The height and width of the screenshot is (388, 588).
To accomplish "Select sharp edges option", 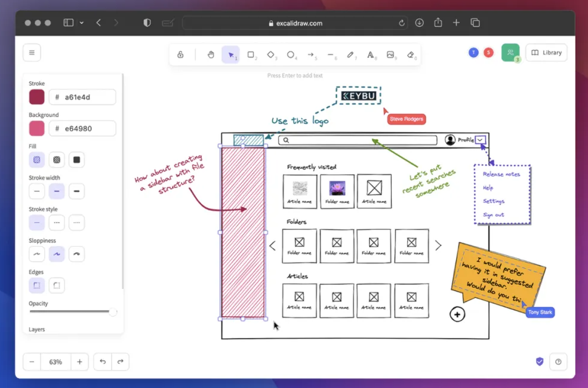I will coord(37,286).
